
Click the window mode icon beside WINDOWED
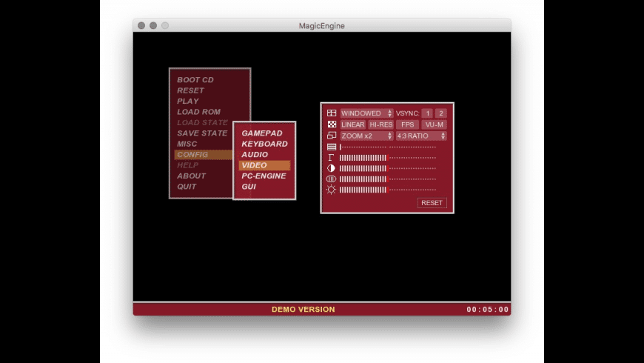pyautogui.click(x=332, y=113)
